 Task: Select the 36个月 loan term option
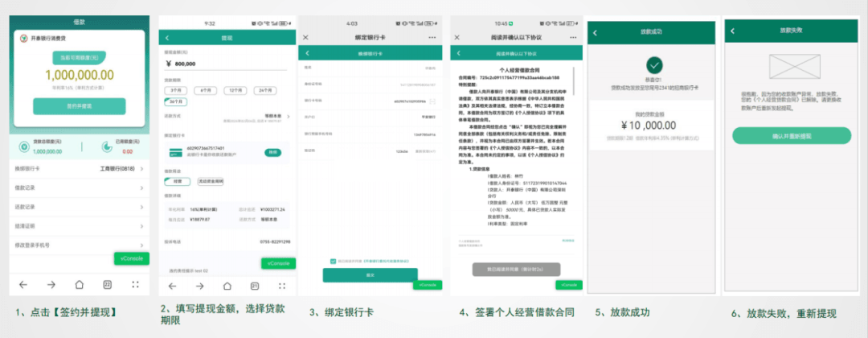click(x=176, y=102)
